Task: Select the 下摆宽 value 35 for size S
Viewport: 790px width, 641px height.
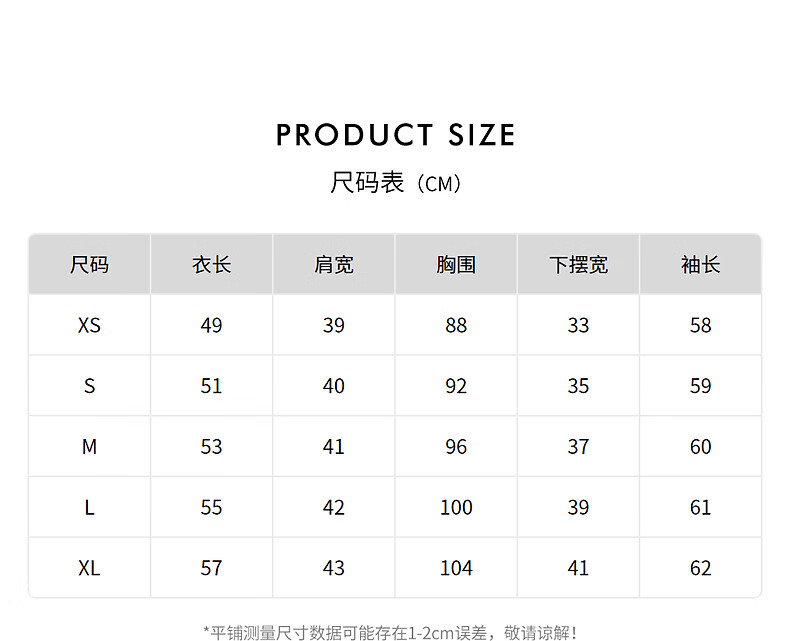Action: [578, 386]
